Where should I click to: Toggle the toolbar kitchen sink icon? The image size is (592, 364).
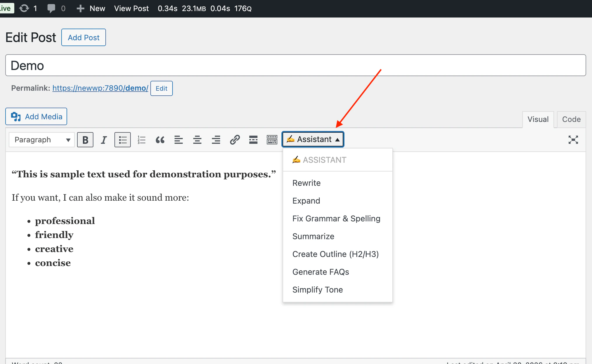tap(272, 140)
